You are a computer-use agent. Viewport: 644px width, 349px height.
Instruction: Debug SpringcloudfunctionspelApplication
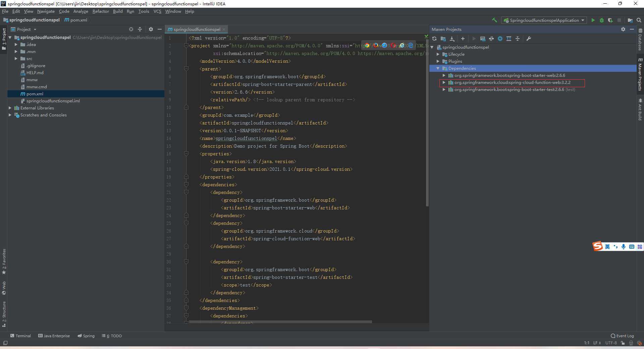pyautogui.click(x=602, y=20)
